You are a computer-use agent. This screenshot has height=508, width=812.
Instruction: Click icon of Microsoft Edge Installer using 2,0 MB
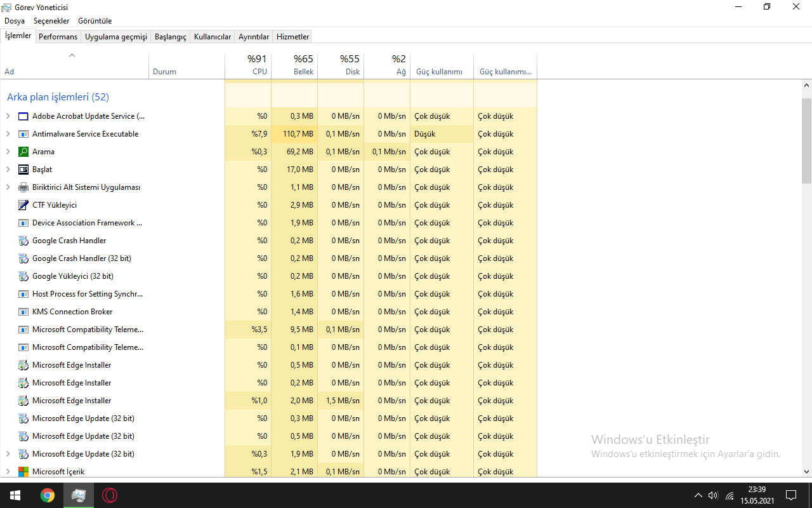click(x=23, y=401)
